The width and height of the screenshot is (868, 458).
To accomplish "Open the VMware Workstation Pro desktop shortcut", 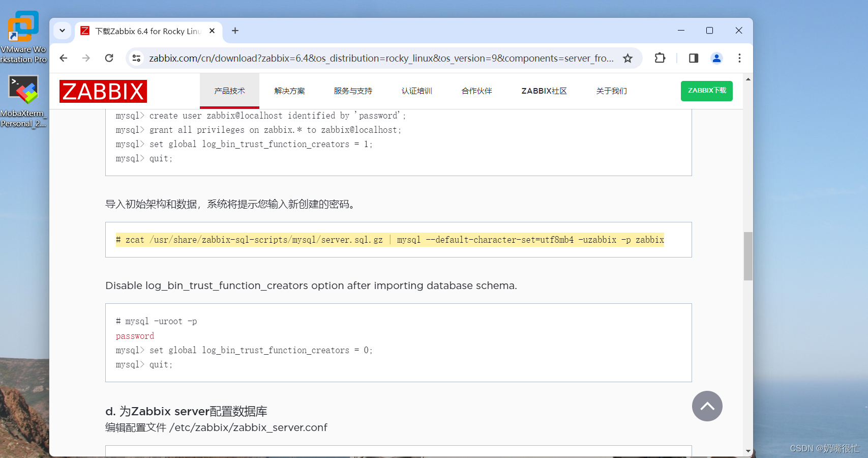I will [x=23, y=37].
